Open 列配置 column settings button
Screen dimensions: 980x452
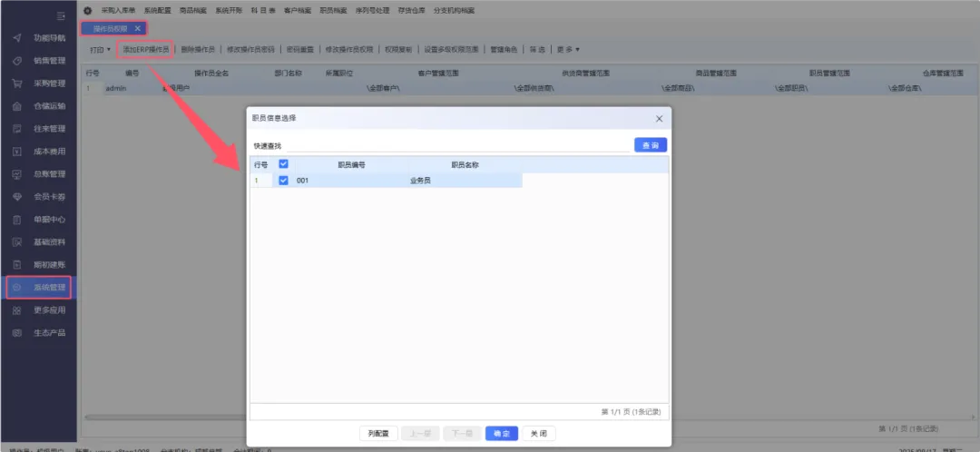(x=378, y=434)
